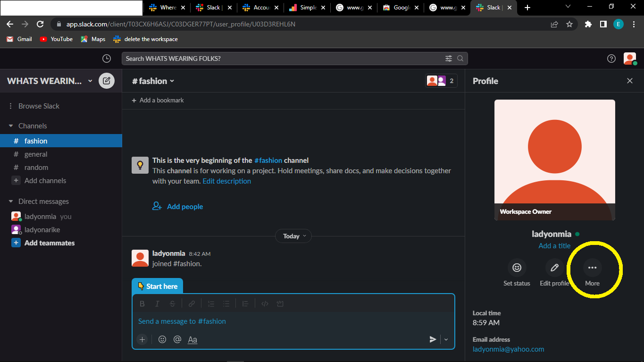Click the Edit description link
644x362 pixels.
pyautogui.click(x=226, y=181)
